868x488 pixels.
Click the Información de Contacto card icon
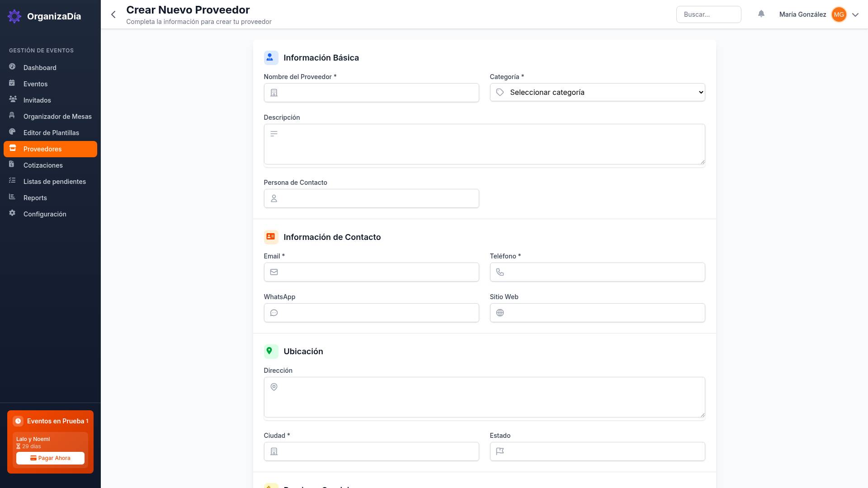pos(271,237)
